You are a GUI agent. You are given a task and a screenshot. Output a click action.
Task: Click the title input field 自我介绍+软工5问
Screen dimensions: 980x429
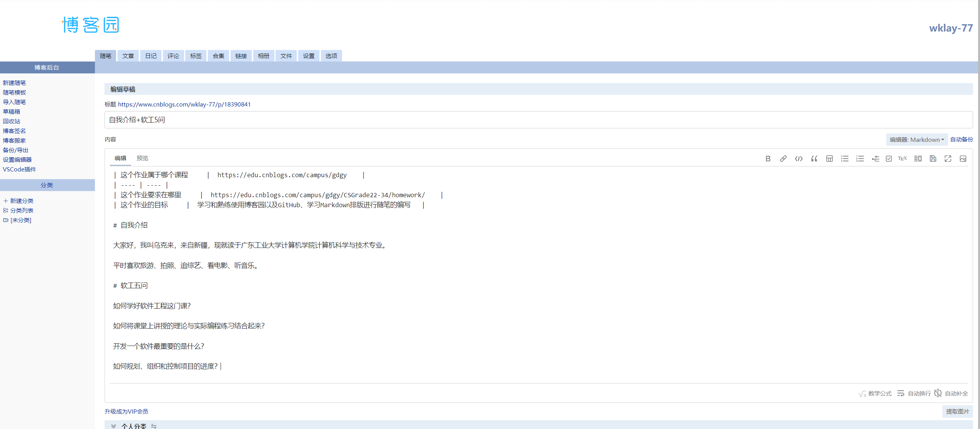click(538, 120)
